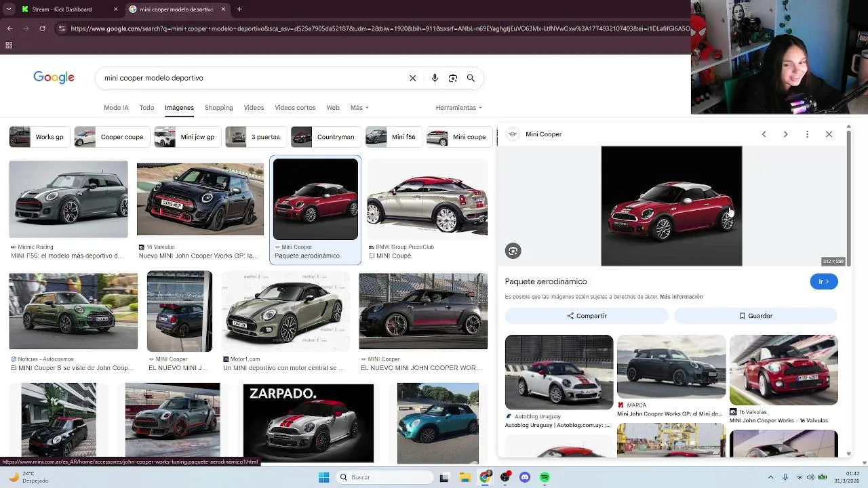Switch to the Web tab
The image size is (868, 488).
click(x=332, y=108)
